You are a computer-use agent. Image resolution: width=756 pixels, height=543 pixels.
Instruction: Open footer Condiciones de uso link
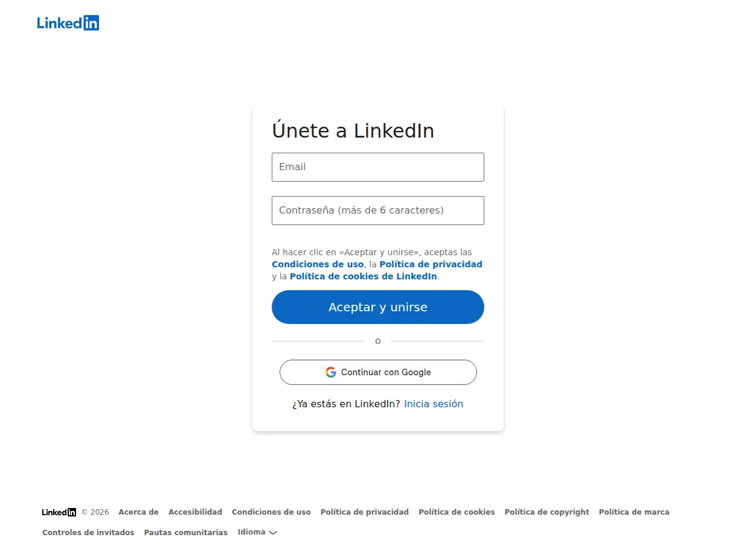point(272,512)
